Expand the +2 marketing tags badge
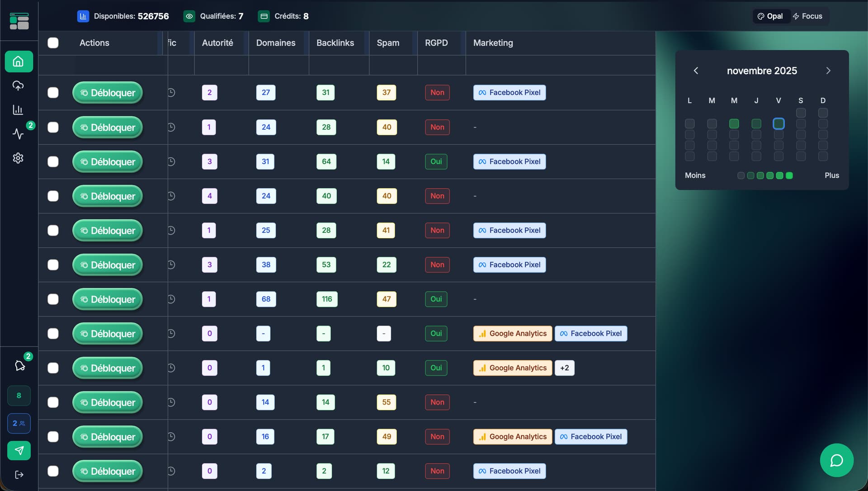868x491 pixels. (564, 368)
